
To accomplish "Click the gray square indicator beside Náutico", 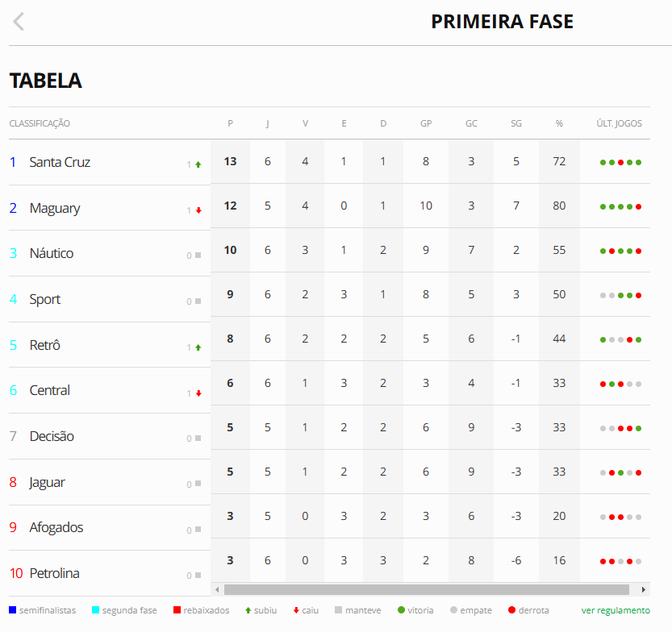I will click(x=198, y=256).
